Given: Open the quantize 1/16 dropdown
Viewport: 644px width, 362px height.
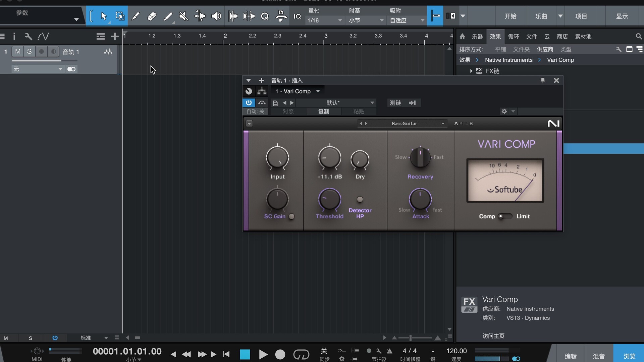Looking at the screenshot, I should [x=324, y=20].
